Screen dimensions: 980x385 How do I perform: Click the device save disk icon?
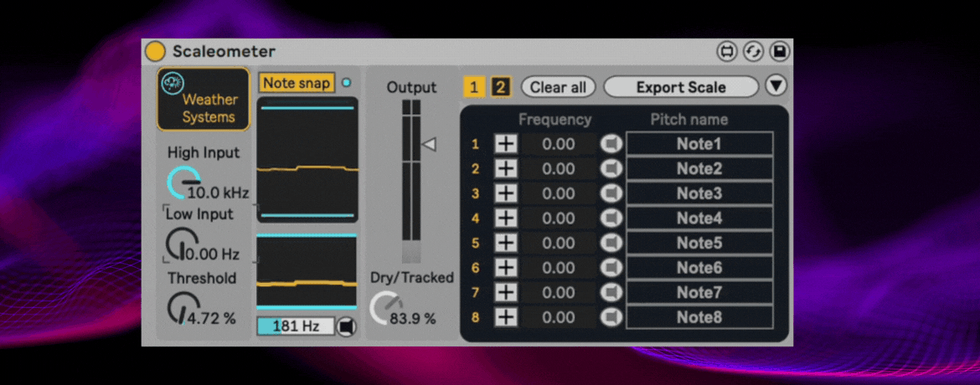pos(780,52)
